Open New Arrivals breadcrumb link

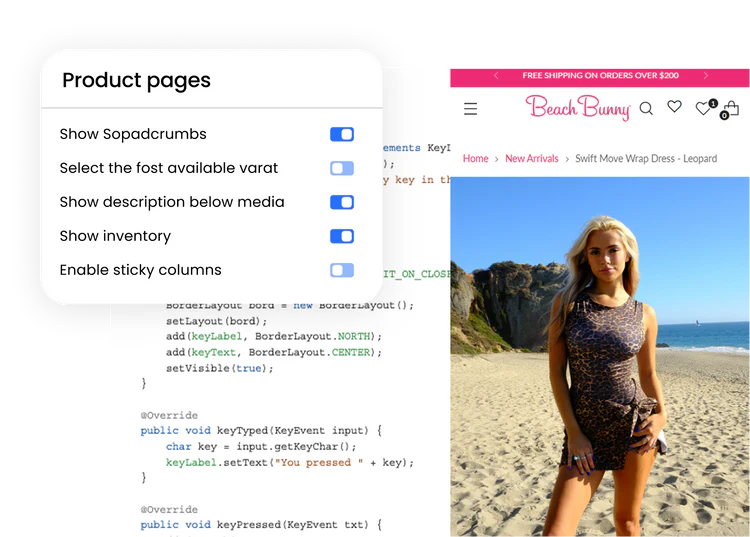coord(532,158)
